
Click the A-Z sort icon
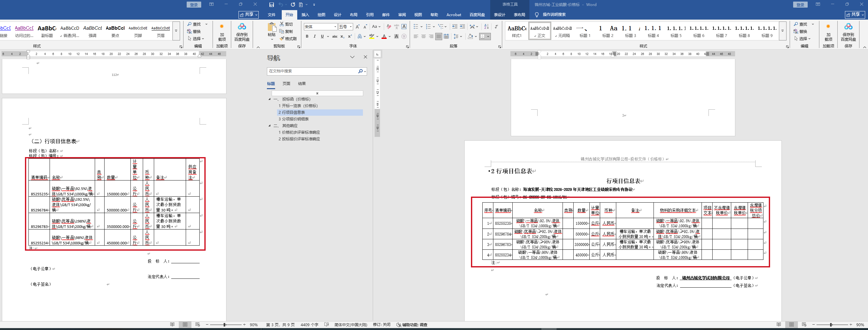pyautogui.click(x=486, y=27)
